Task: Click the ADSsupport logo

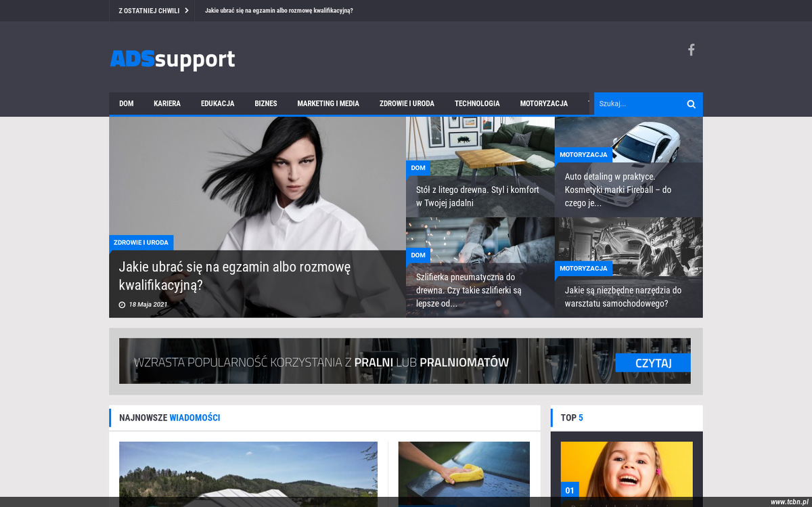Action: pos(173,59)
